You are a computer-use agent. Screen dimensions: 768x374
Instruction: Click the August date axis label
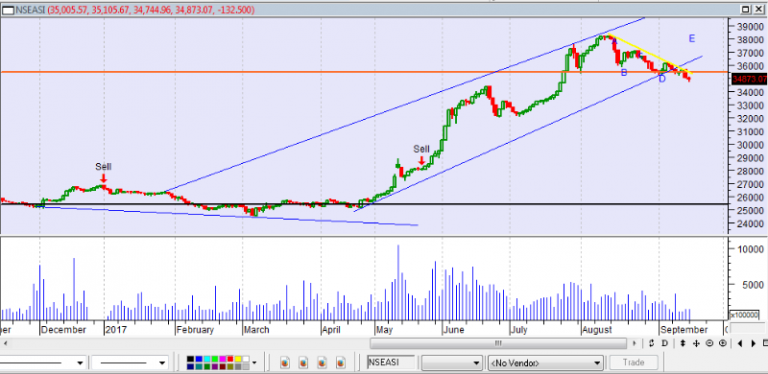[598, 330]
